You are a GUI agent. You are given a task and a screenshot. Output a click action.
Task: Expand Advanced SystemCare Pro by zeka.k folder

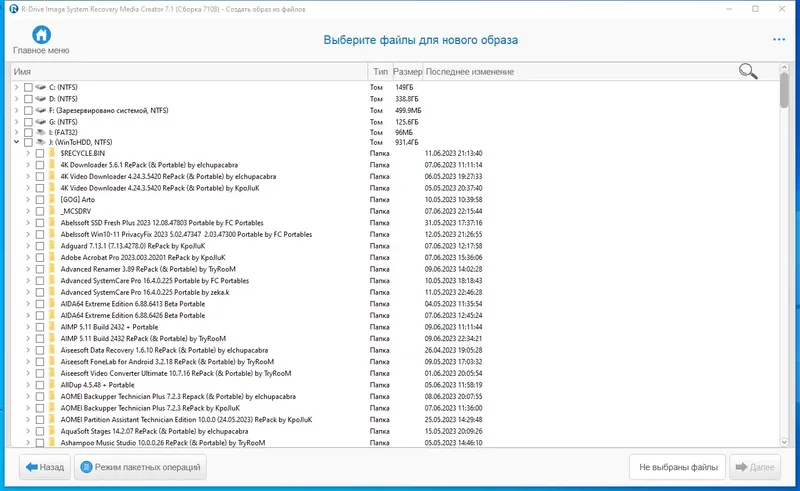(x=28, y=292)
